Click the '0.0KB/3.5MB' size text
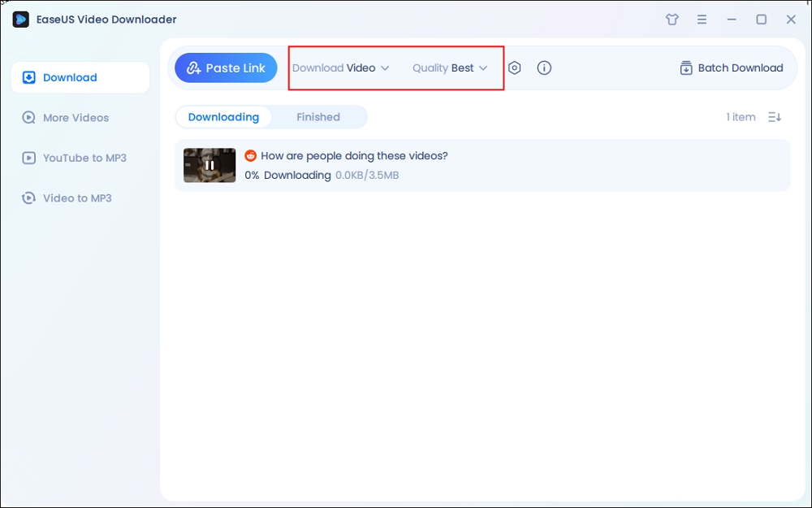 point(367,176)
